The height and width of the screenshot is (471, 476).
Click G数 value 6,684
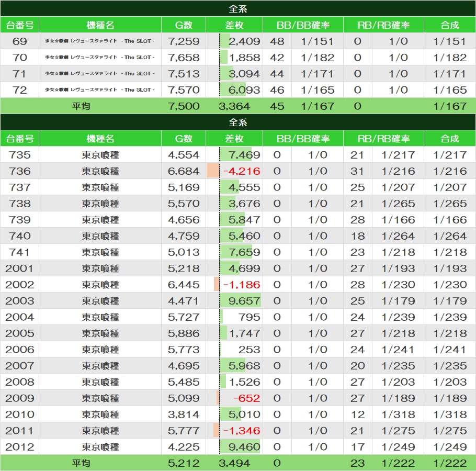tap(184, 171)
